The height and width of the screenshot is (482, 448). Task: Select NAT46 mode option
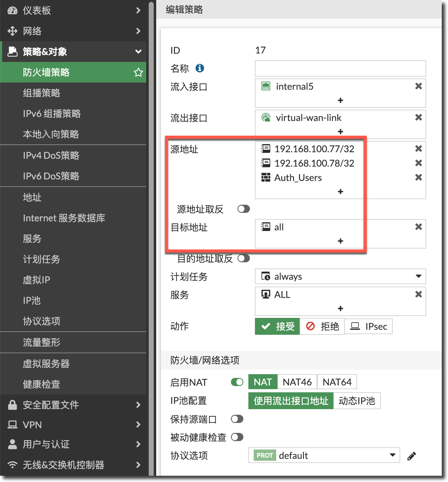pyautogui.click(x=297, y=382)
